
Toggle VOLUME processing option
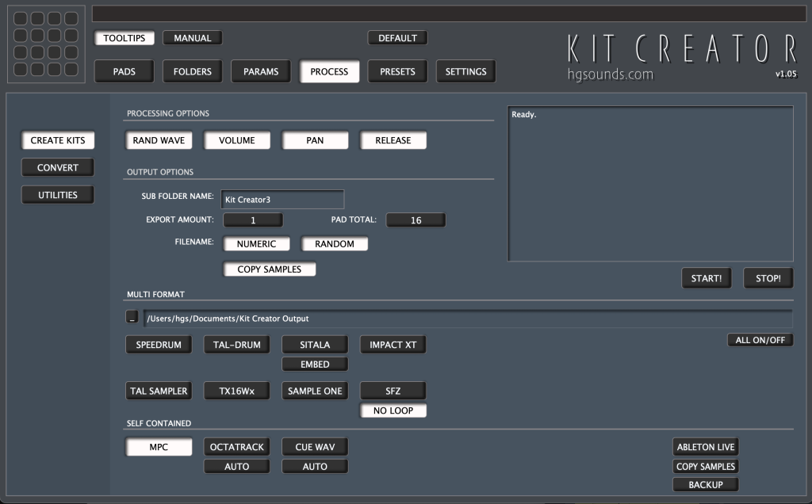pyautogui.click(x=236, y=140)
